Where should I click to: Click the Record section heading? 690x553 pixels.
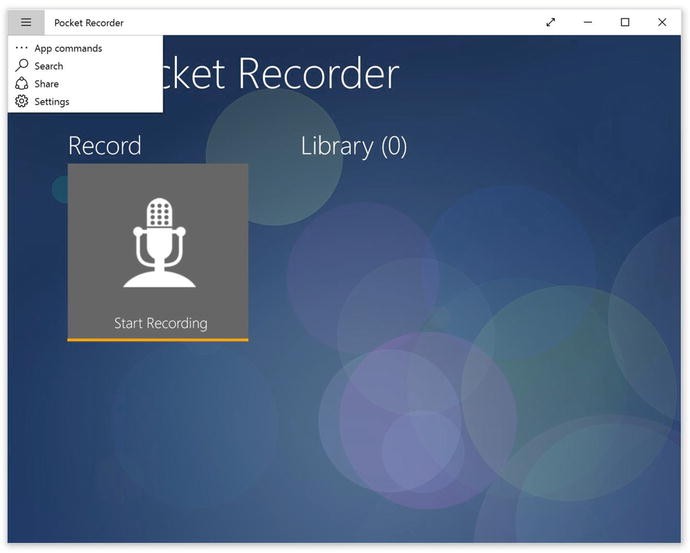[x=105, y=146]
